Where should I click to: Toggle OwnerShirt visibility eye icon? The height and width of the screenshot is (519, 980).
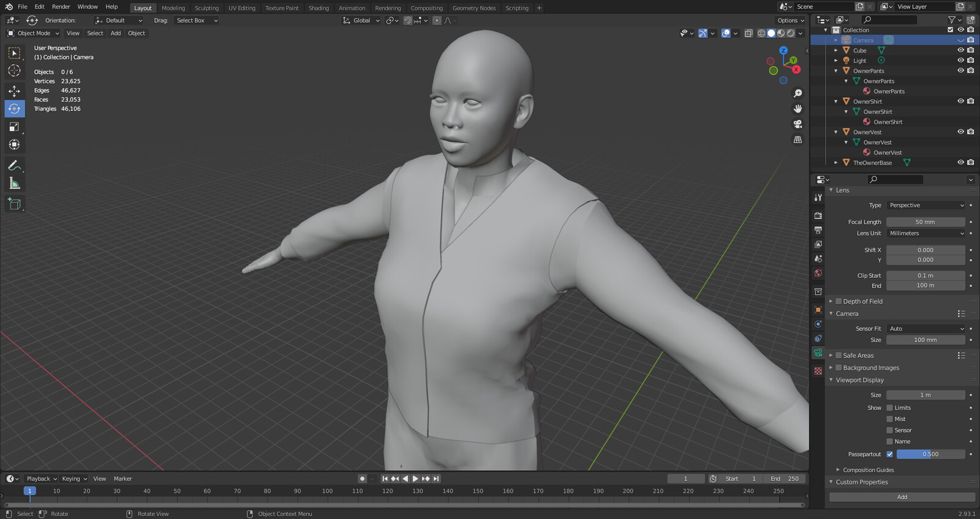click(960, 101)
